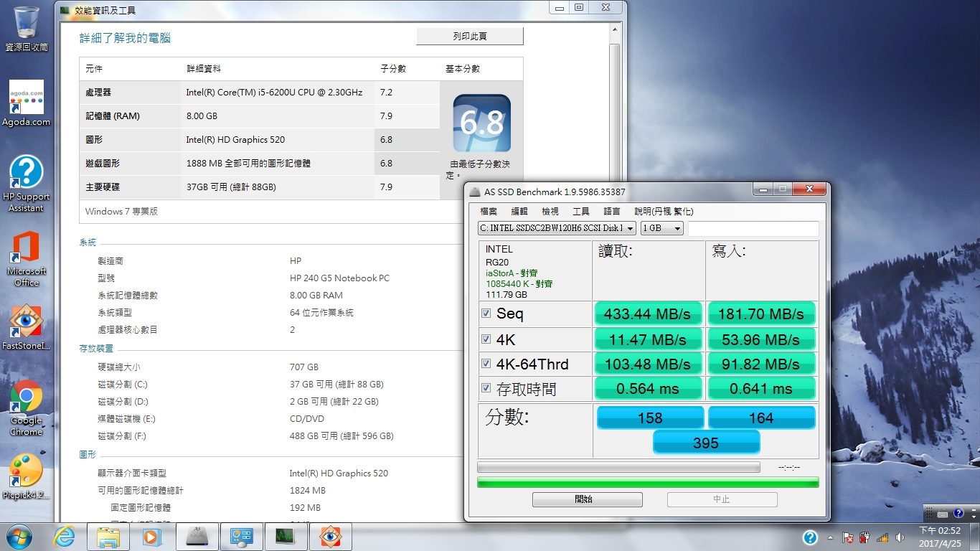Viewport: 980px width, 551px height.
Task: Click the gray upper progress bar
Action: click(618, 468)
